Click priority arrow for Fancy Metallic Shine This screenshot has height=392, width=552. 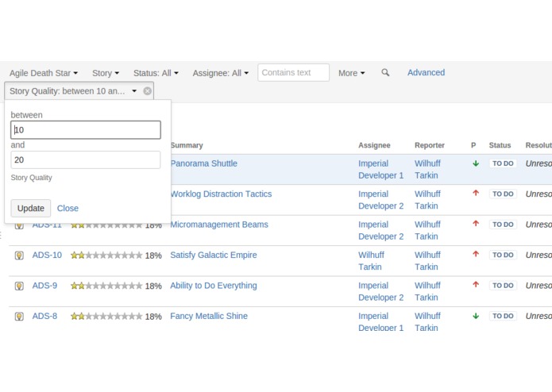point(476,316)
